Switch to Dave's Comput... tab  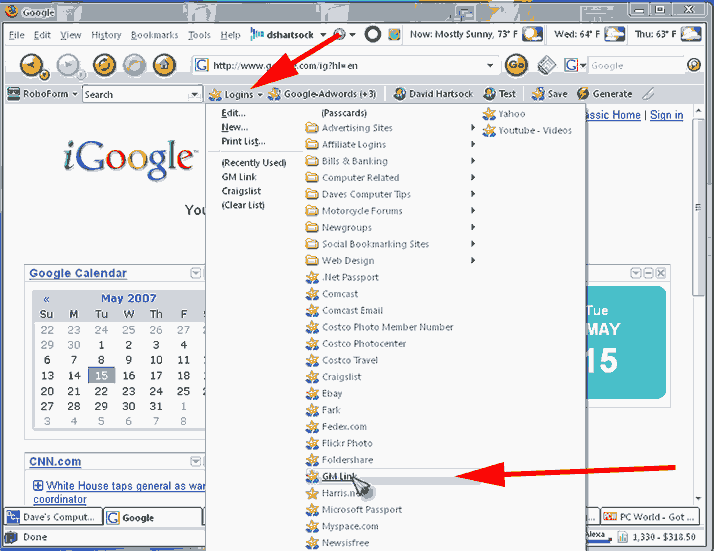coord(53,517)
